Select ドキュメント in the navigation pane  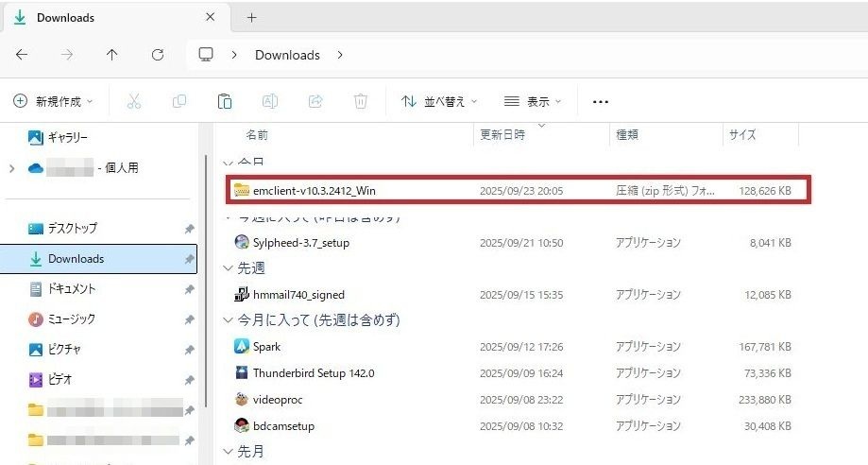(72, 289)
